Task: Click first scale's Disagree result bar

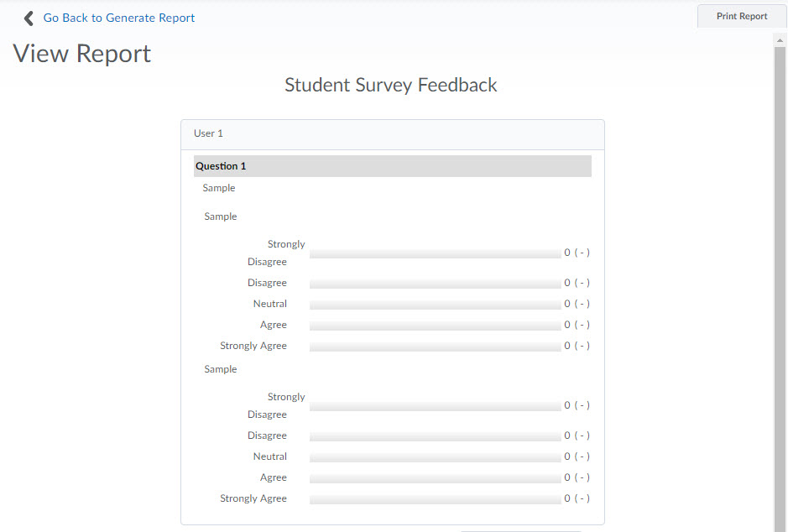Action: (435, 284)
